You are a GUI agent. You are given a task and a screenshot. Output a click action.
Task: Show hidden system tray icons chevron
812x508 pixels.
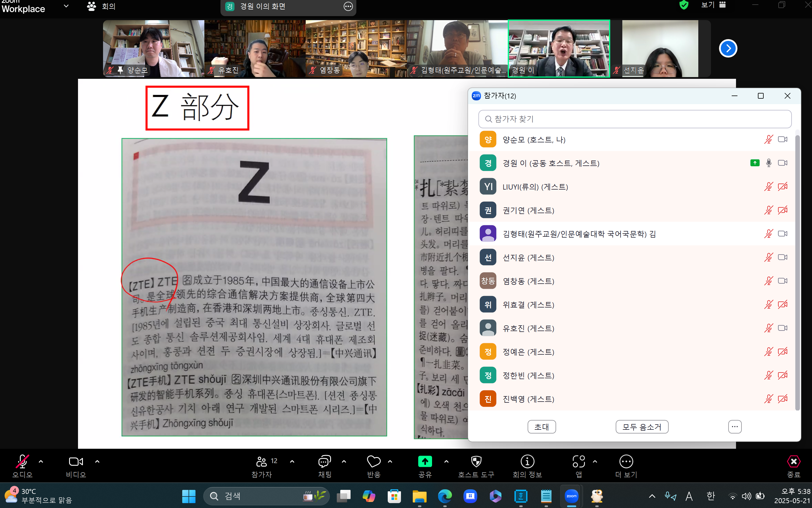(x=652, y=496)
